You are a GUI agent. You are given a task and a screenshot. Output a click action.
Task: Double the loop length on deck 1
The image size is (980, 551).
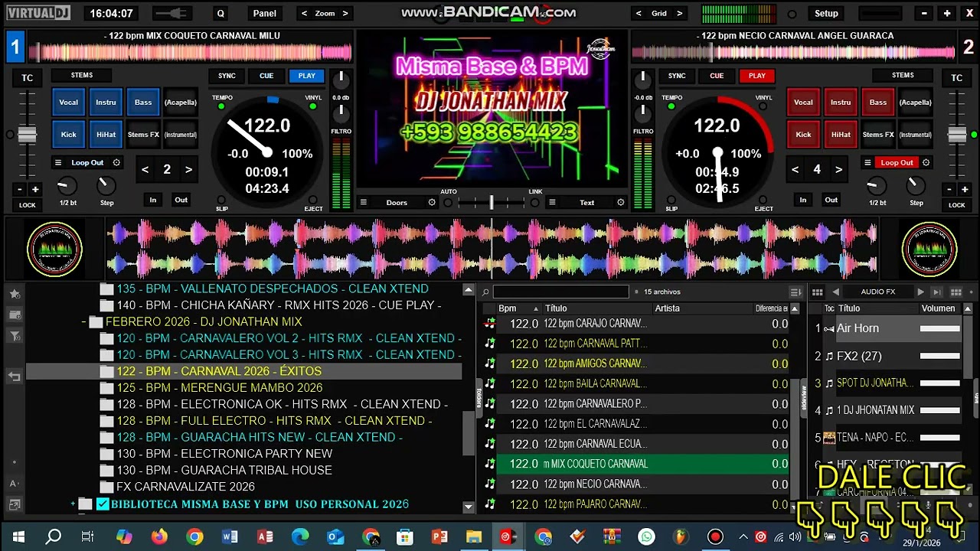(x=188, y=170)
